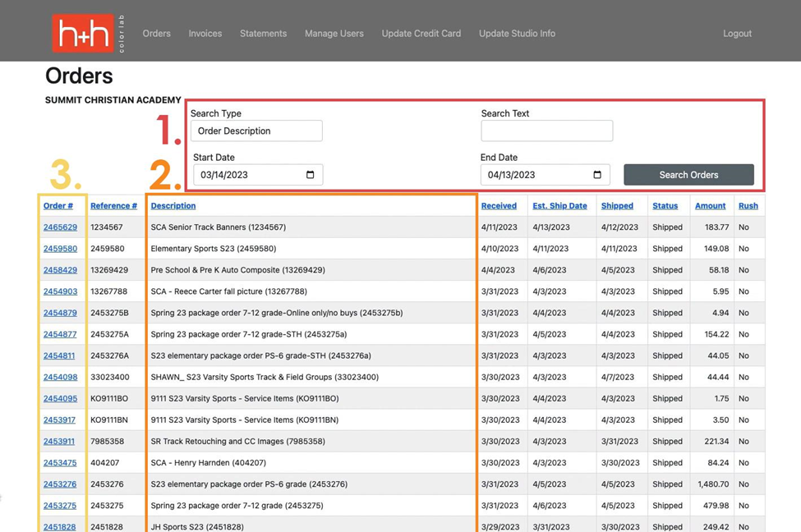Image resolution: width=801 pixels, height=532 pixels.
Task: Click the Start Date input field
Action: 246,175
